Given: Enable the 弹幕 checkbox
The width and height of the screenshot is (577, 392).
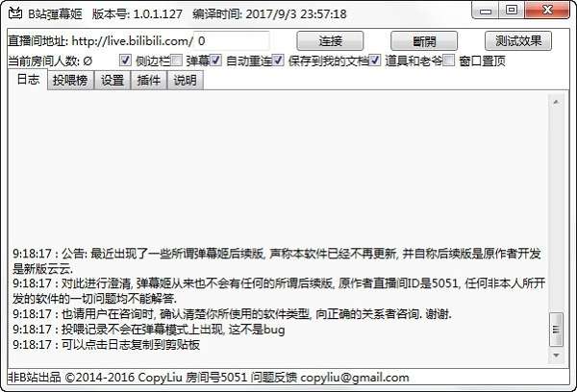Looking at the screenshot, I should 177,60.
